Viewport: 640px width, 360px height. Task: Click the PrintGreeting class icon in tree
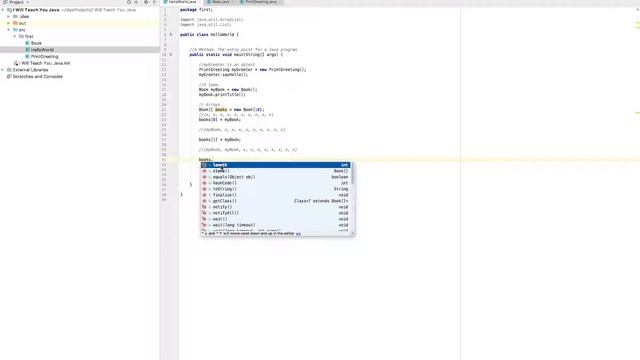tap(27, 56)
